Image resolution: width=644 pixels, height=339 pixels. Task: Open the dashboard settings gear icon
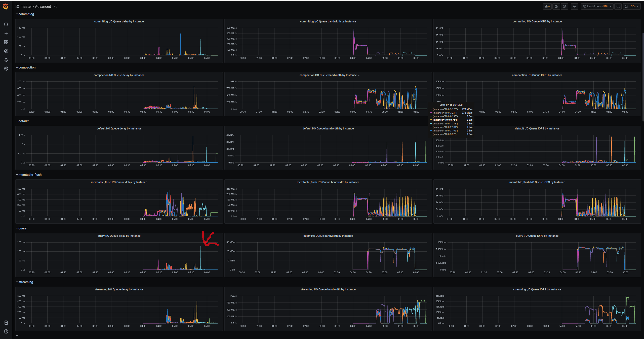[x=564, y=6]
